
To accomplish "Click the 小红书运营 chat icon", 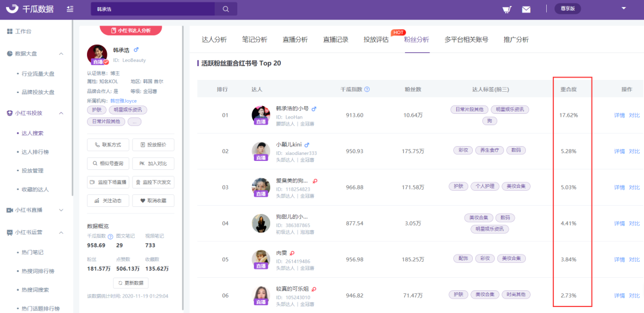I will (x=10, y=233).
